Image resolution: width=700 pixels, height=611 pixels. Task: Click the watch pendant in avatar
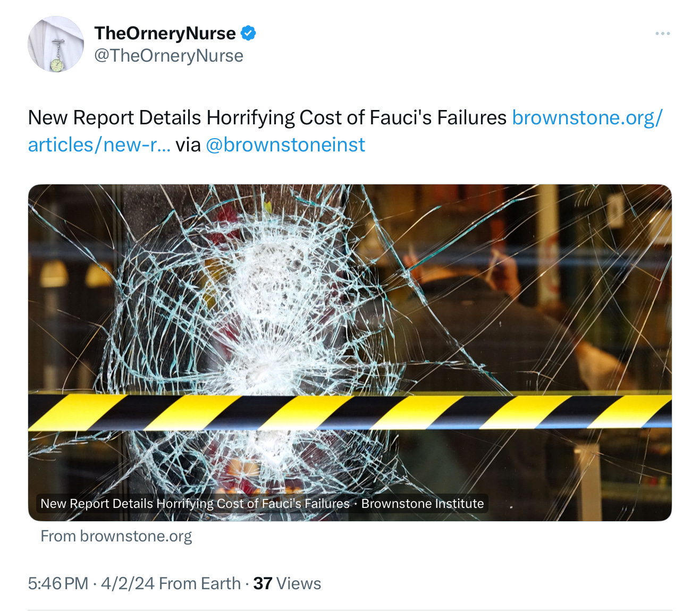click(56, 64)
